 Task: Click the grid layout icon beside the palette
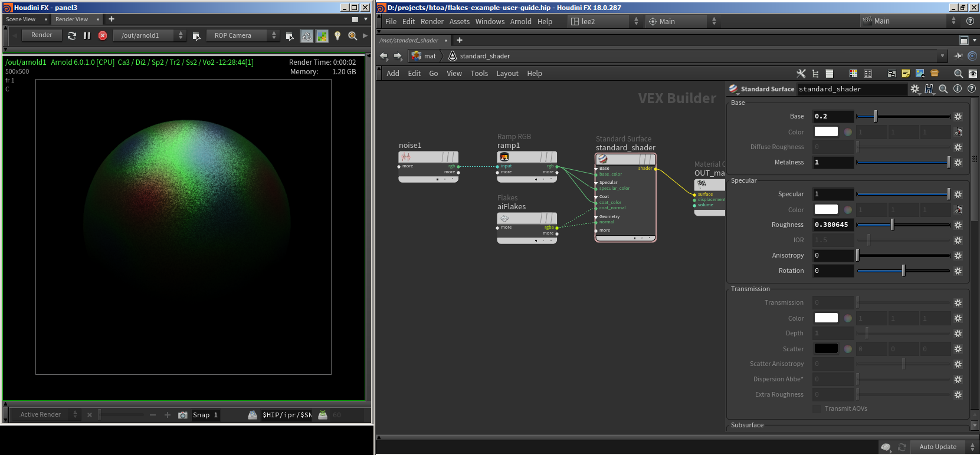pyautogui.click(x=868, y=74)
